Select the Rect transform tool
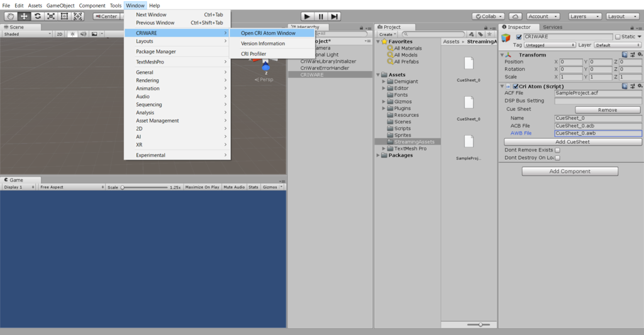Image resolution: width=644 pixels, height=335 pixels. [64, 16]
